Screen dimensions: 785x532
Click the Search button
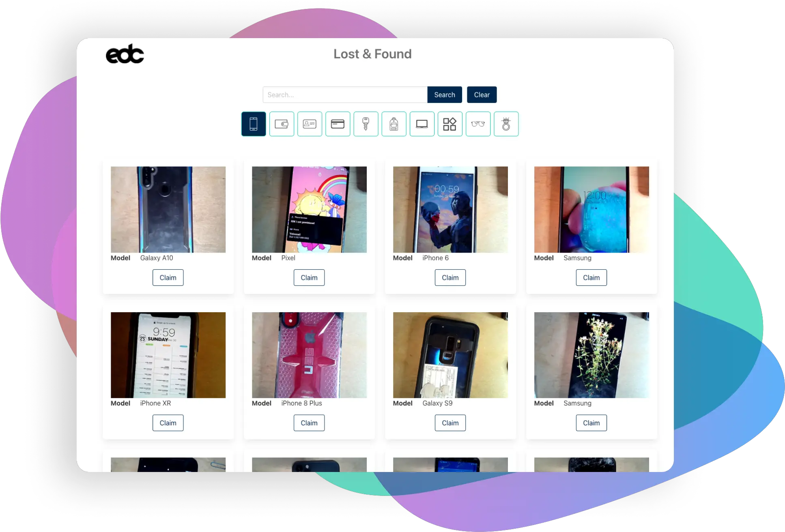tap(445, 94)
